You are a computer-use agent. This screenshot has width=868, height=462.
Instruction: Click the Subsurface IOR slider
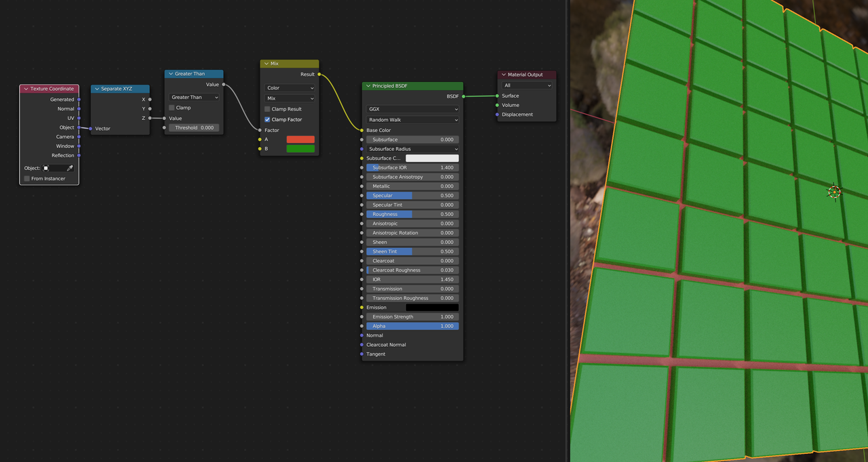[412, 167]
